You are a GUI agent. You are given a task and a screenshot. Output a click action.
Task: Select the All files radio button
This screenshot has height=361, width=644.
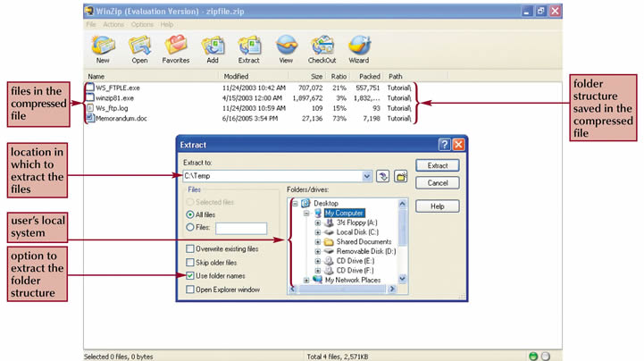(189, 214)
